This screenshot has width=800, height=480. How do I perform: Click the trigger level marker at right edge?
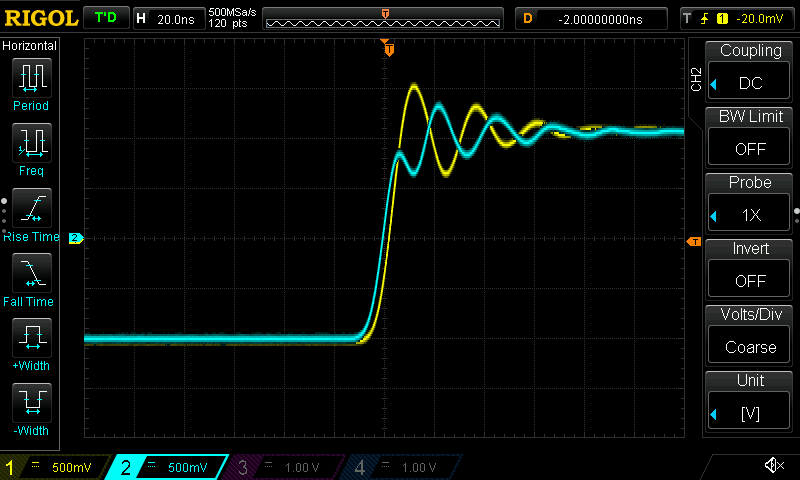pyautogui.click(x=694, y=241)
